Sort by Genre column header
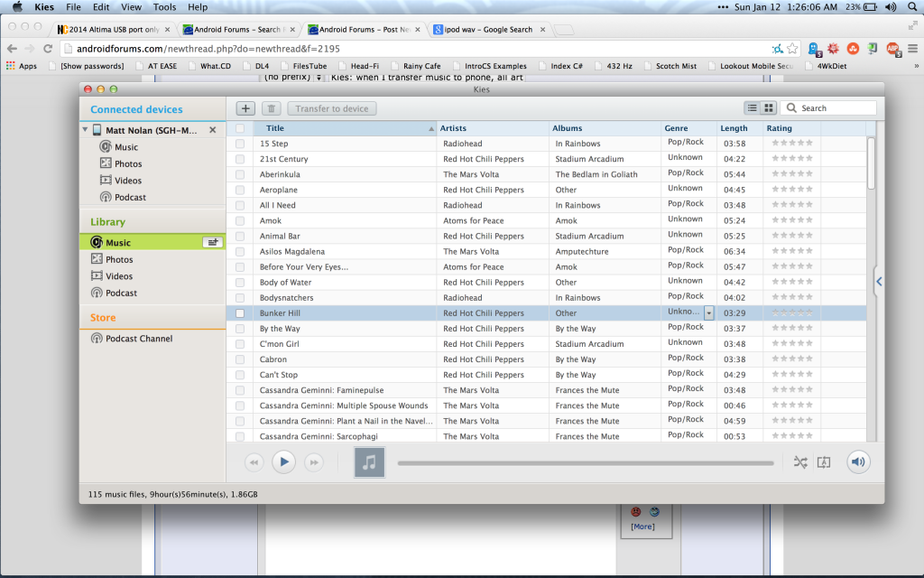 (x=688, y=128)
